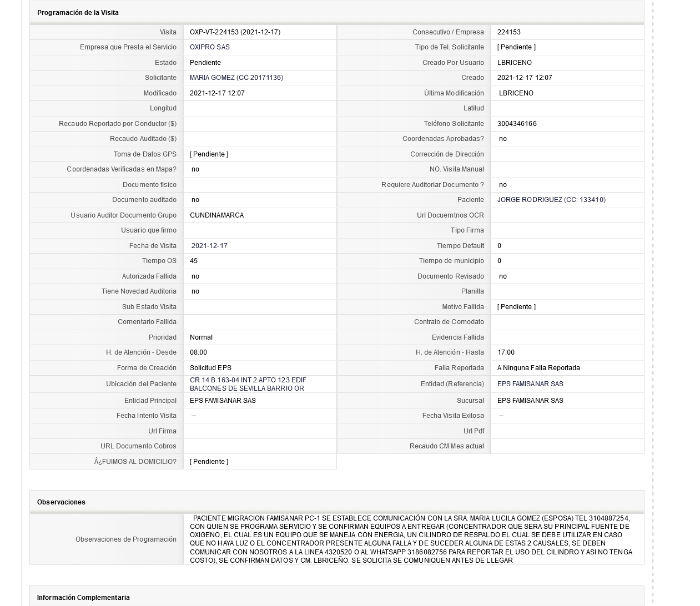Select the Sucursal value EPS FAMISANAR SAS
This screenshot has width=700, height=606.
(x=530, y=401)
